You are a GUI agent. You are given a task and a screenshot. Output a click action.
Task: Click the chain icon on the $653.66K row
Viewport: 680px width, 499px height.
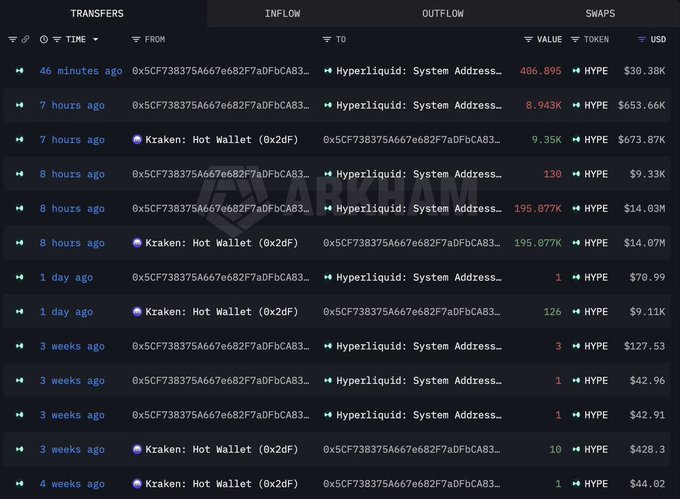[20, 105]
